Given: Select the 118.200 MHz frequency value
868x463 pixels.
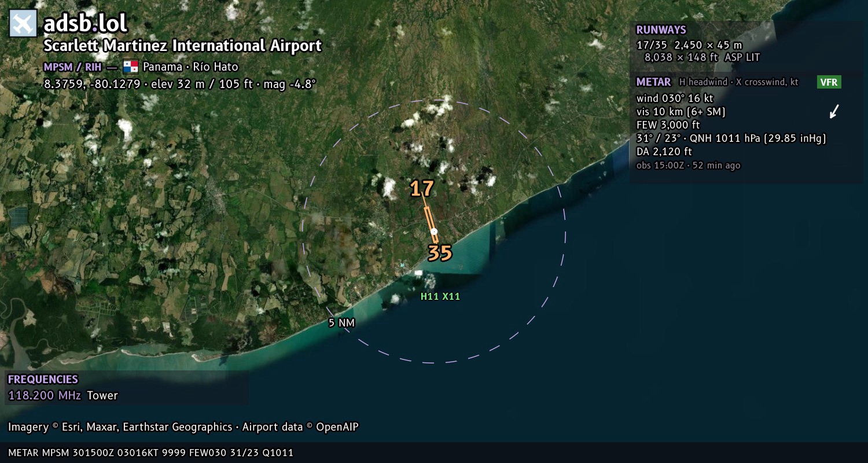Looking at the screenshot, I should [45, 396].
